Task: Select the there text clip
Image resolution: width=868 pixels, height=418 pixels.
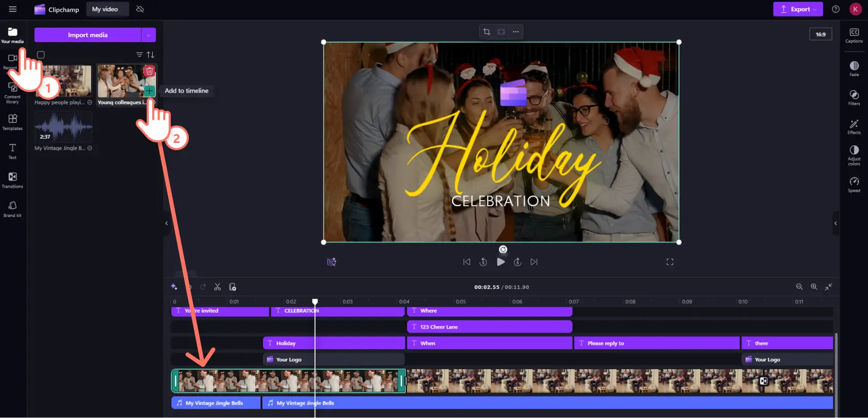Action: [787, 343]
